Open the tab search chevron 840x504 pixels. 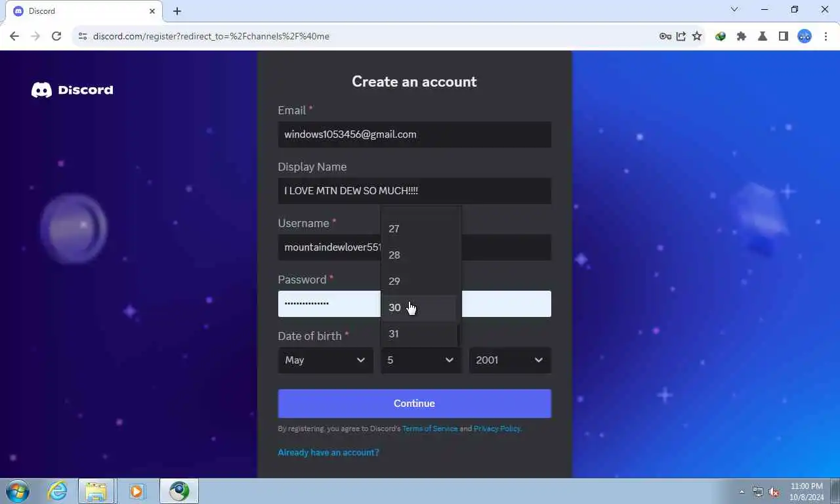(734, 10)
